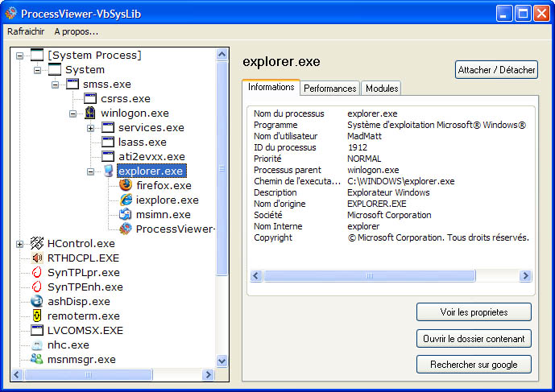Expand the services.exe node

pyautogui.click(x=90, y=128)
